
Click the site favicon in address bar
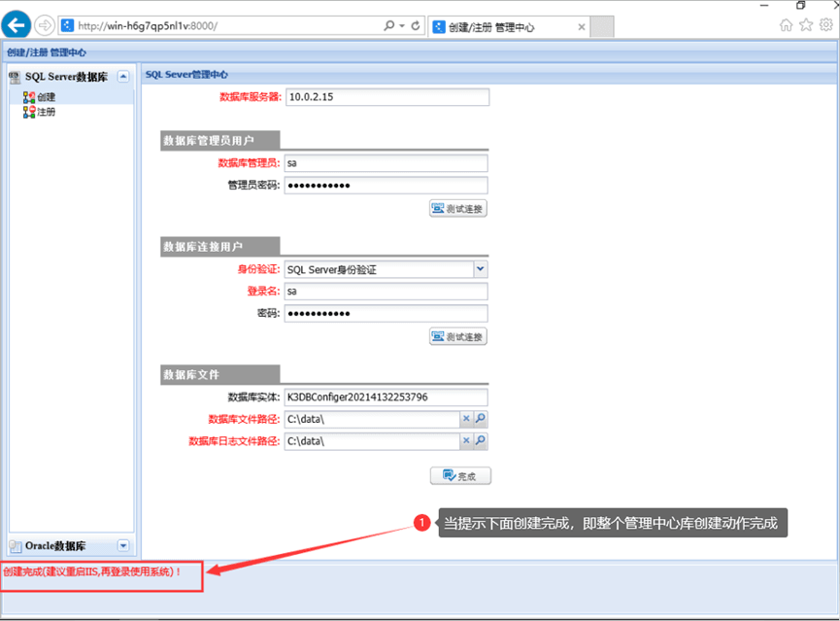tap(68, 25)
